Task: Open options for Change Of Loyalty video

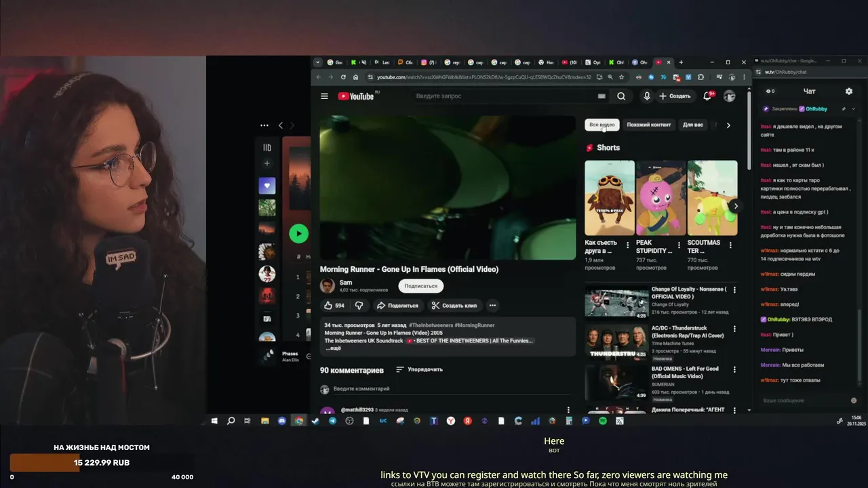Action: pyautogui.click(x=734, y=290)
